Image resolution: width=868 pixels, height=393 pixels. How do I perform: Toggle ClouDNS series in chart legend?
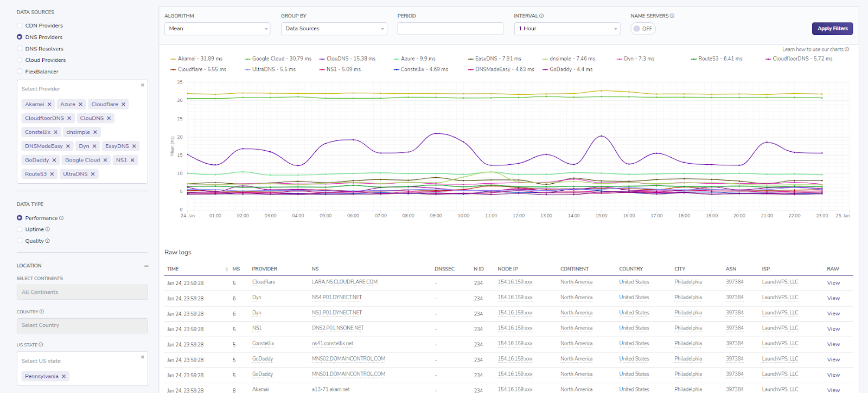347,59
